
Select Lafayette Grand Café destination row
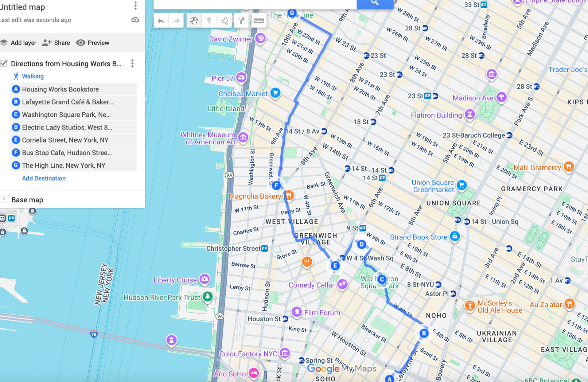point(73,102)
